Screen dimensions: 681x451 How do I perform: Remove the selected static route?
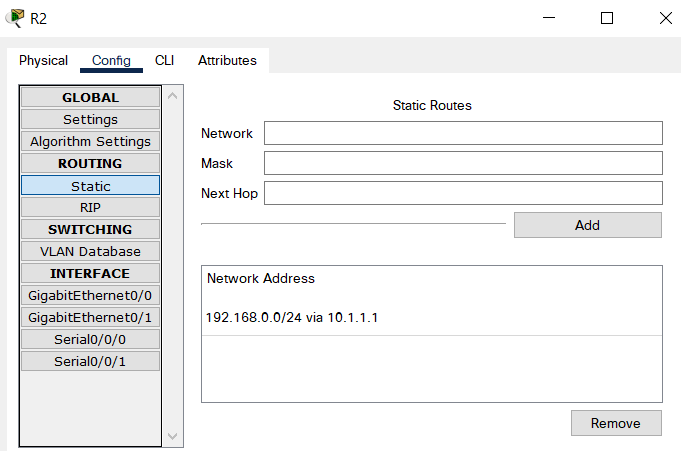click(x=616, y=423)
